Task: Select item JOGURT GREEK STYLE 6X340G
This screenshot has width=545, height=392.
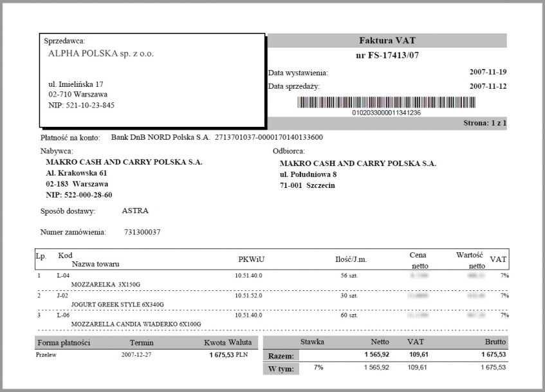Action: tap(118, 304)
